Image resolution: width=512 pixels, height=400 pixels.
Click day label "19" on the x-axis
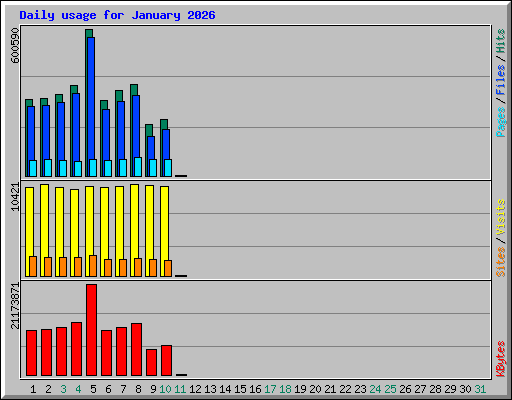tap(300, 389)
